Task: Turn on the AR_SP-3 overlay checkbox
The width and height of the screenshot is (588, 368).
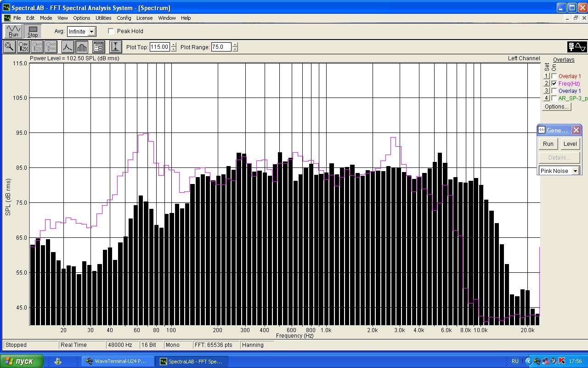Action: [554, 98]
